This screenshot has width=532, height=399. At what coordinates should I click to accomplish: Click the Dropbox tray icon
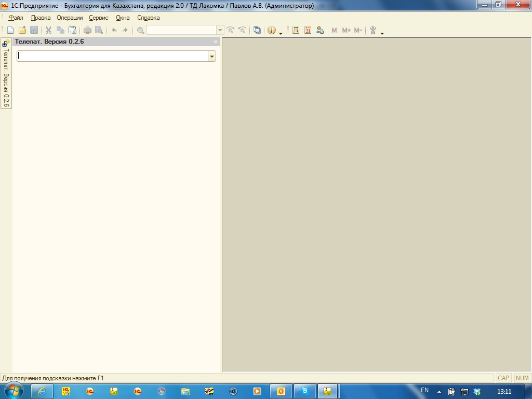click(477, 392)
